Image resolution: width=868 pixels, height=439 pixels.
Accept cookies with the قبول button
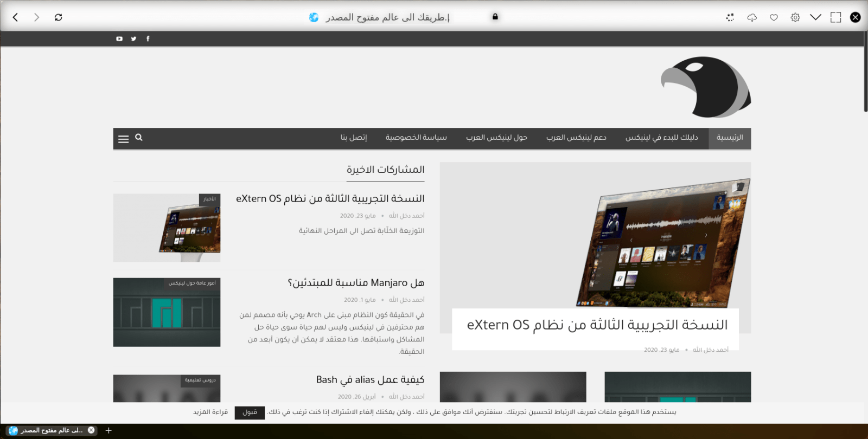(x=250, y=412)
